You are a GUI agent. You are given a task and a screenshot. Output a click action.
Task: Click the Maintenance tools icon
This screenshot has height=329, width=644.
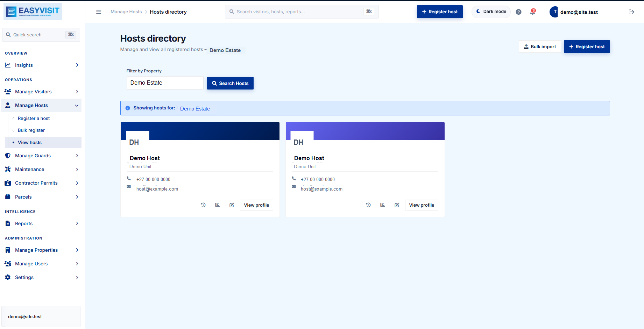coord(8,169)
